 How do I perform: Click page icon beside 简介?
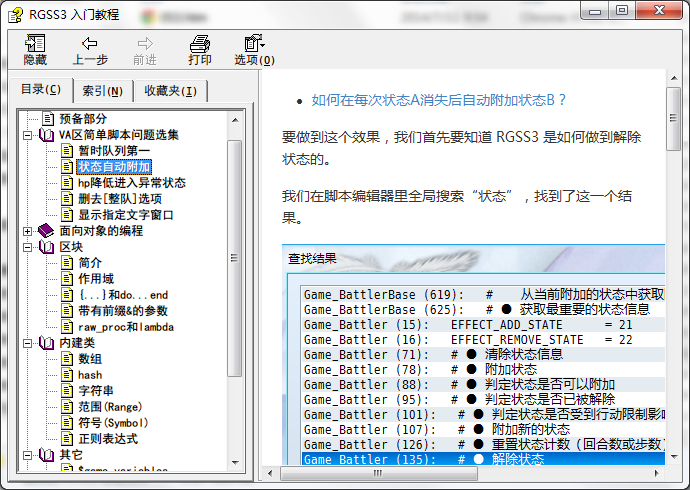click(x=67, y=263)
